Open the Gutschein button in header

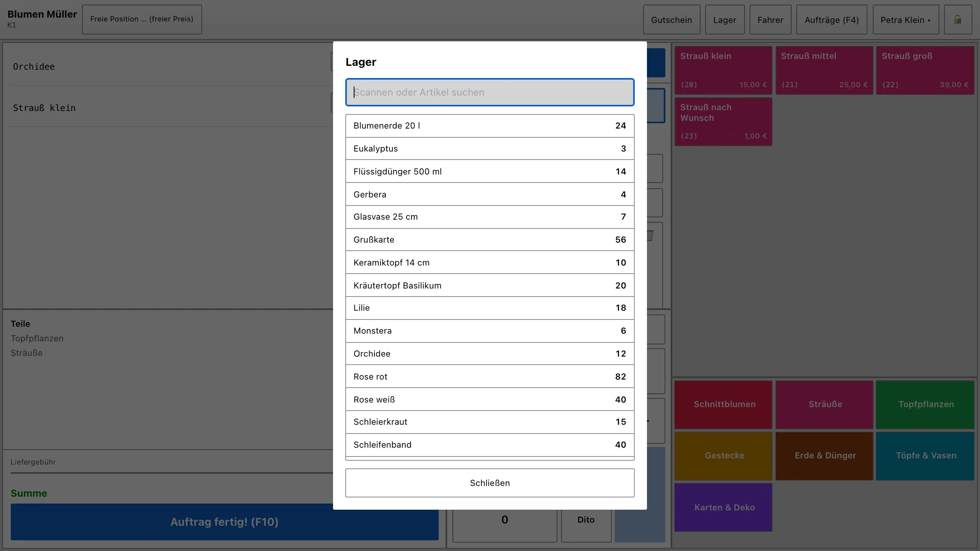[671, 20]
